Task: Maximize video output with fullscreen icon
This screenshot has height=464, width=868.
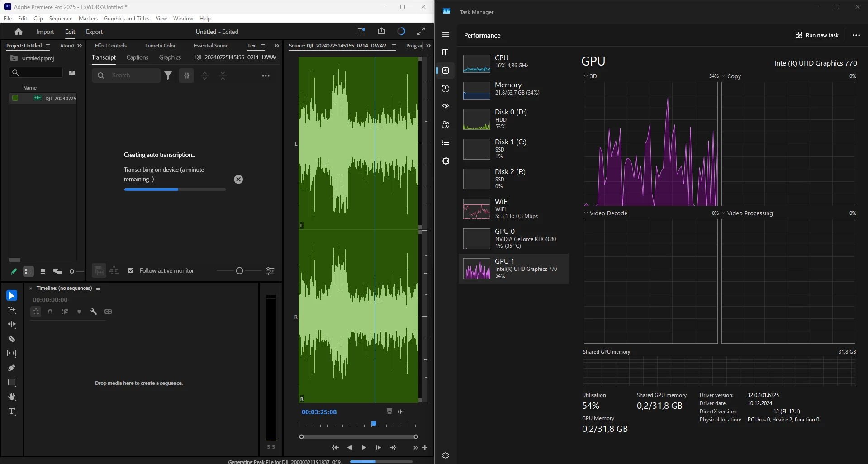Action: point(421,31)
